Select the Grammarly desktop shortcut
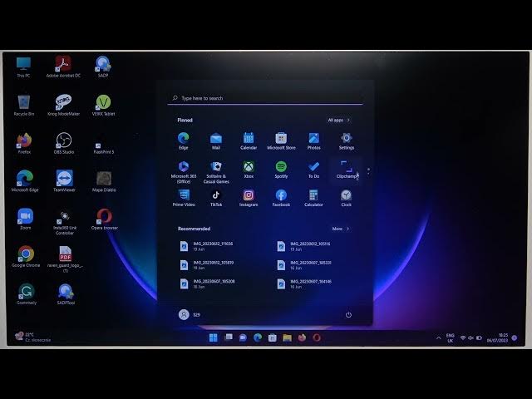Screen dimensions: 532x399 pos(27,293)
